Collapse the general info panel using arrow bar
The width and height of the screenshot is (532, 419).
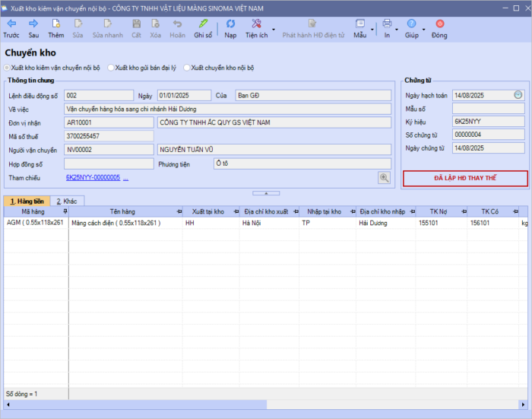[265, 193]
